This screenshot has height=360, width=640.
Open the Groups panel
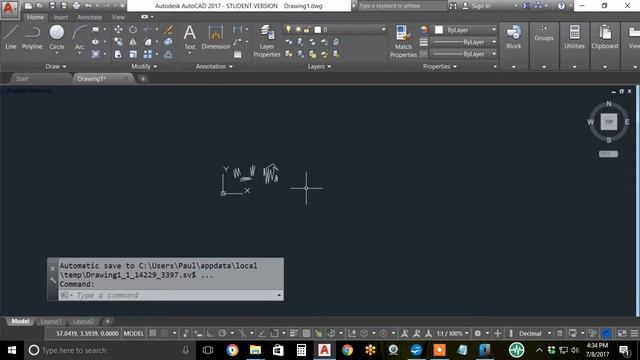pos(544,45)
